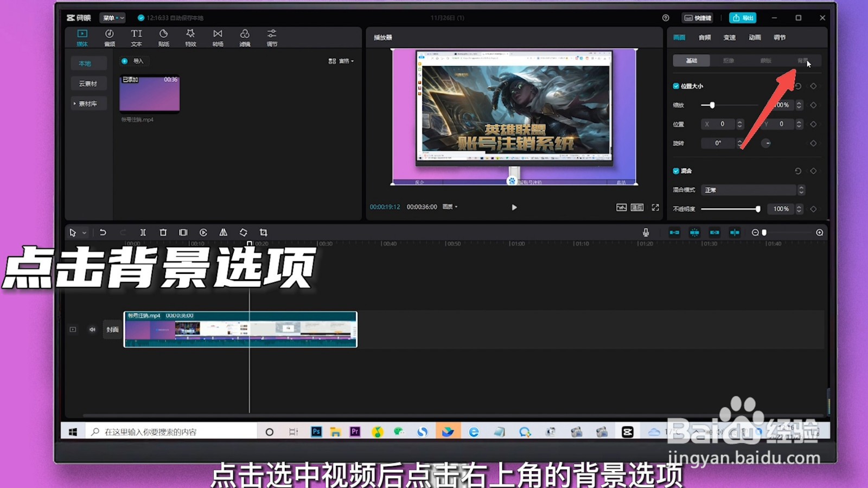This screenshot has width=868, height=488.
Task: Switch to the 动画 animation tab
Action: pos(755,37)
